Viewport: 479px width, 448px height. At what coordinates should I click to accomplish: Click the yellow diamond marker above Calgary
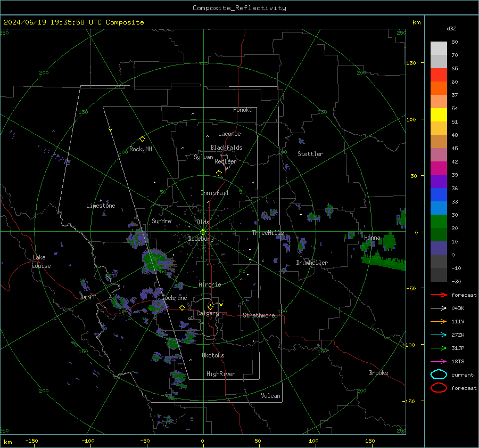point(210,307)
